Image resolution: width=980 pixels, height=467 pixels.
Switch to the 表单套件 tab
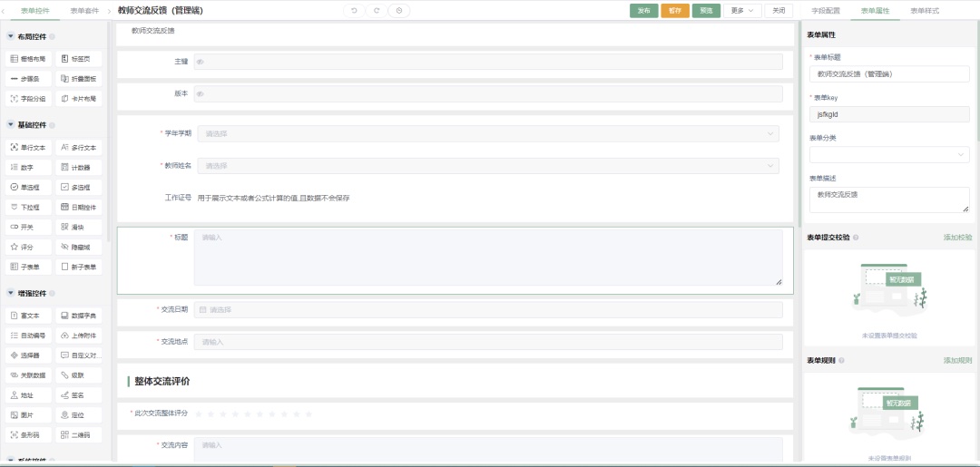84,11
